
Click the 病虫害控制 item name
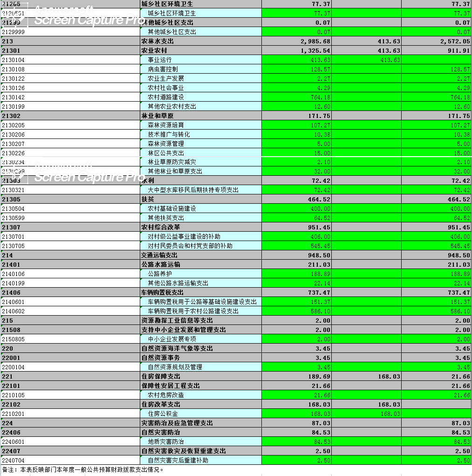coord(201,69)
